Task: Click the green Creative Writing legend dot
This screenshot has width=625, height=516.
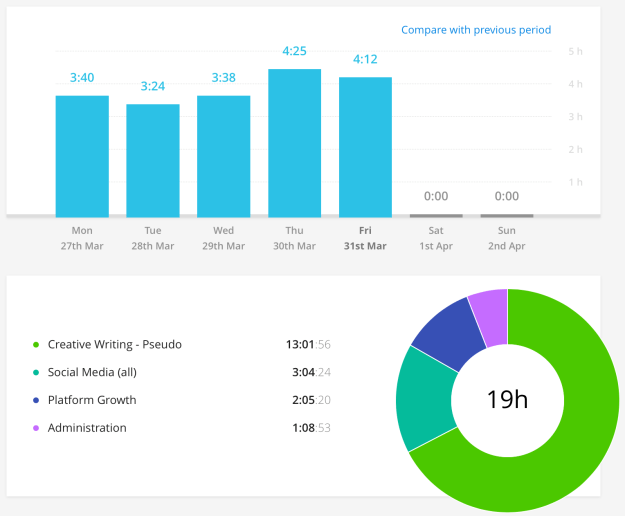Action: pos(36,345)
